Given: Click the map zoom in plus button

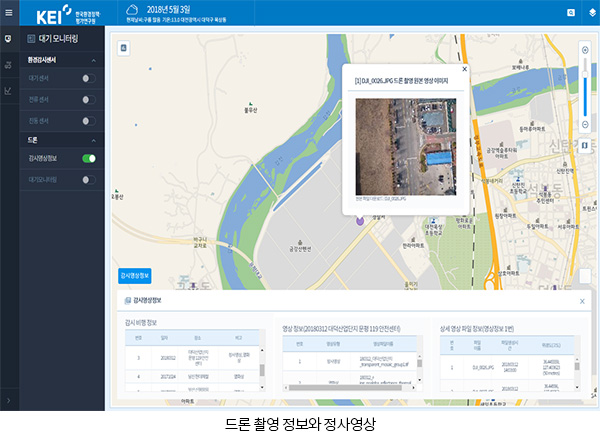Looking at the screenshot, I should click(x=585, y=50).
